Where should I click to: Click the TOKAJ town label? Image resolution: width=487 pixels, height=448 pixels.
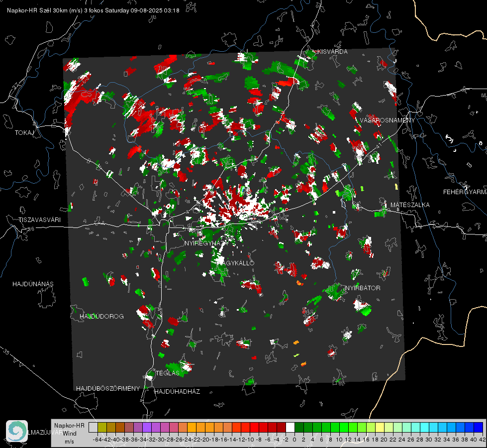coord(24,133)
